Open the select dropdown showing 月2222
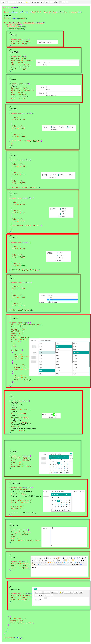Image resolution: width=91 pixels, height=644 pixels. 62,296
